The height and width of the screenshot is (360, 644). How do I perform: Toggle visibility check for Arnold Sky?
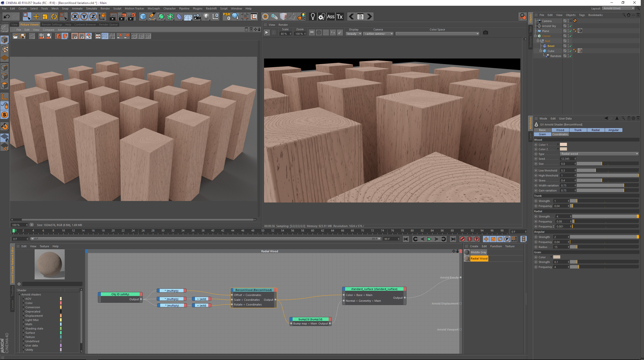570,26
